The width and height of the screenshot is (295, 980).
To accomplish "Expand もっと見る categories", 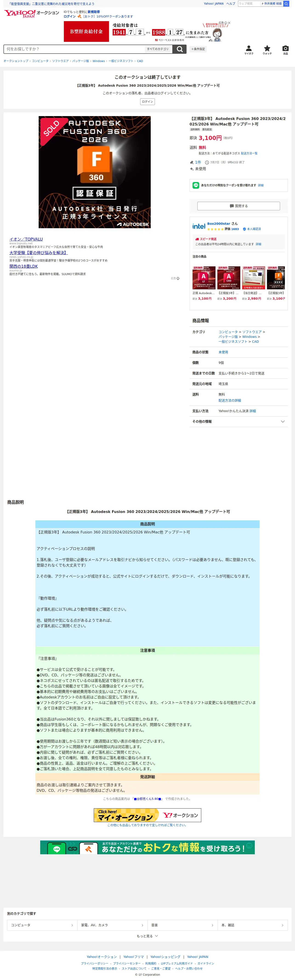I will [147, 936].
